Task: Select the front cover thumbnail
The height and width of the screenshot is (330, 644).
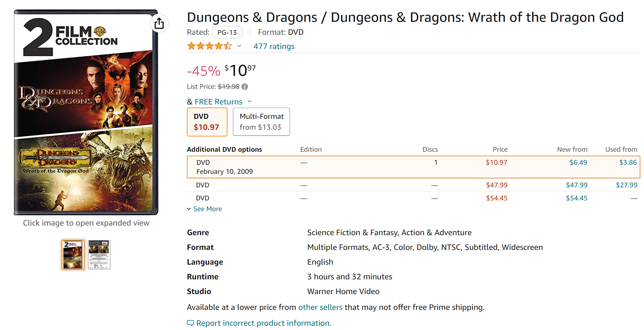Action: point(73,254)
